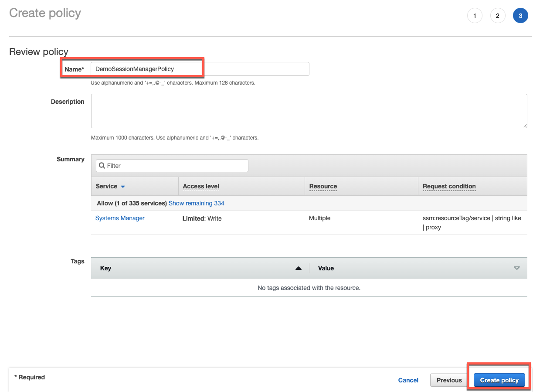The width and height of the screenshot is (533, 392).
Task: Click the Resource column header
Action: [323, 186]
